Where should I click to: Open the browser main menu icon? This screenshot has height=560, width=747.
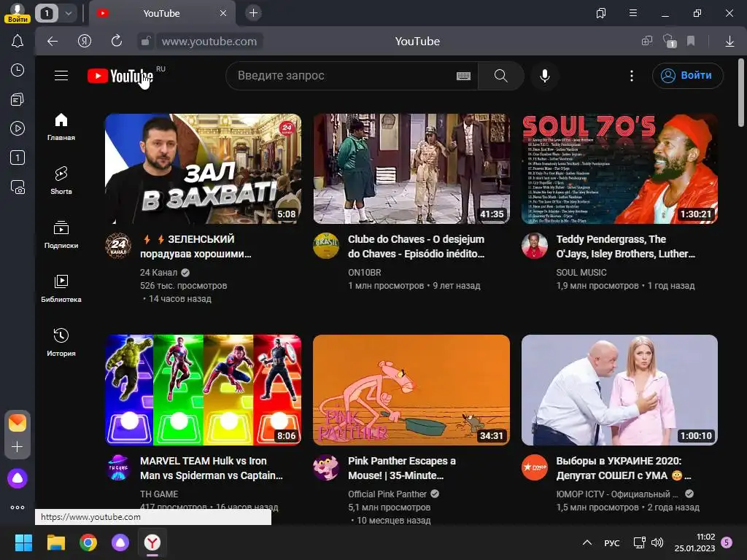pos(633,13)
